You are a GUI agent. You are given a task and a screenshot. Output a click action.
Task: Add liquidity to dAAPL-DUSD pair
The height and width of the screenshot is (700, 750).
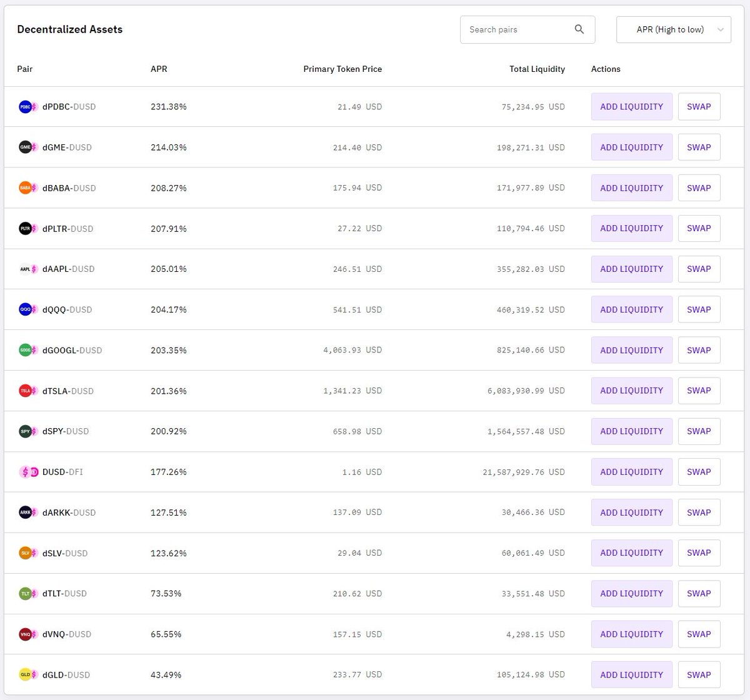632,269
